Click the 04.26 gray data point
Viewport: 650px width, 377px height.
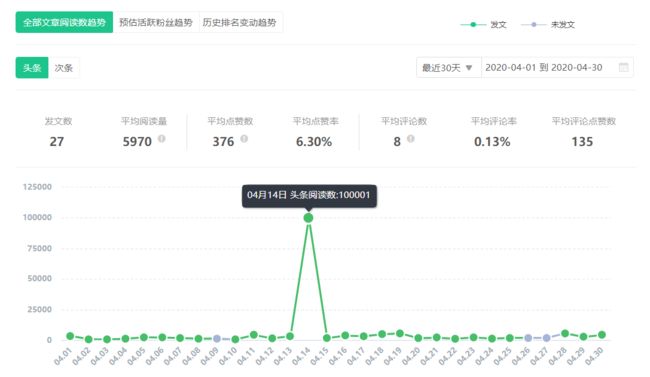coord(528,338)
